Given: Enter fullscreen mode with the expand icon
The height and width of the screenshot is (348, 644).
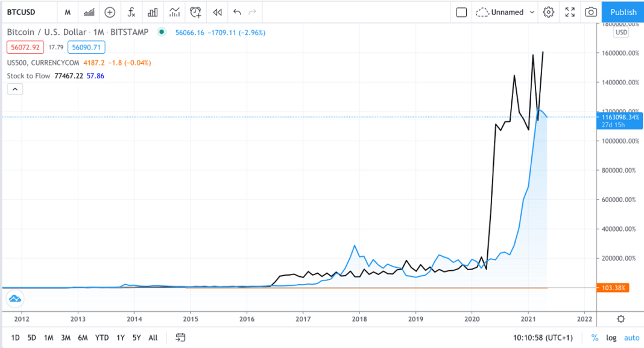Looking at the screenshot, I should (570, 12).
